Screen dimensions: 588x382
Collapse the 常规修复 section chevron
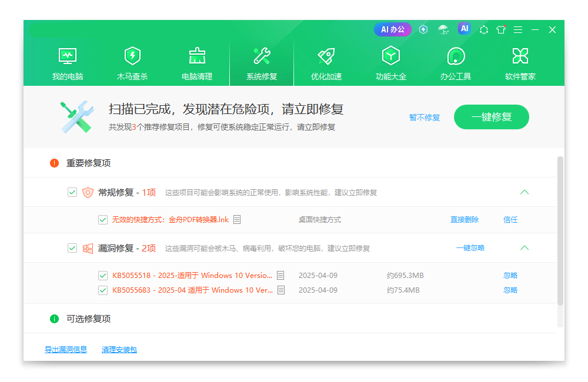pos(524,192)
